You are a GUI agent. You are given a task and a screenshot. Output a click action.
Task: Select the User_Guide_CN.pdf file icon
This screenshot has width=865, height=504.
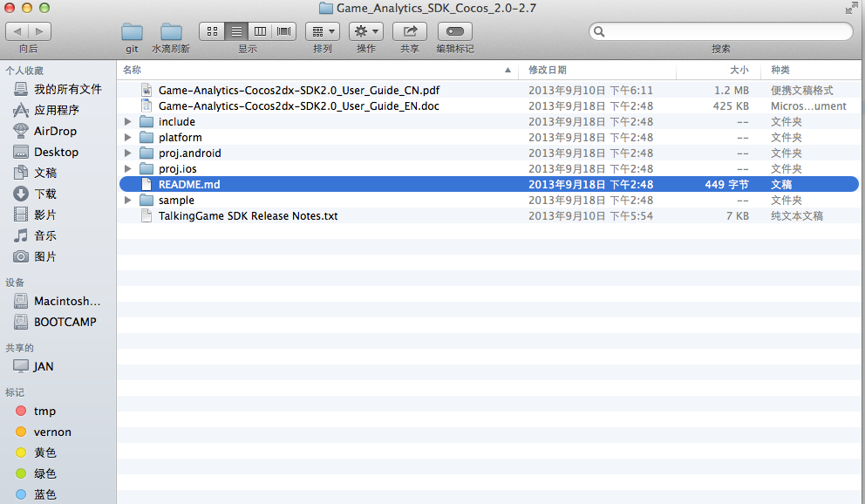146,90
